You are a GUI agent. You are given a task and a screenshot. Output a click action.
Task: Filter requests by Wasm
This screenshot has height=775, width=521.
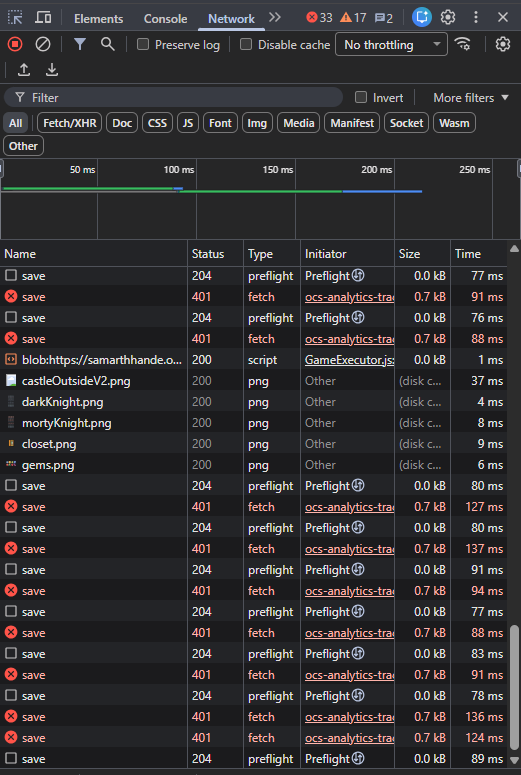(x=454, y=123)
